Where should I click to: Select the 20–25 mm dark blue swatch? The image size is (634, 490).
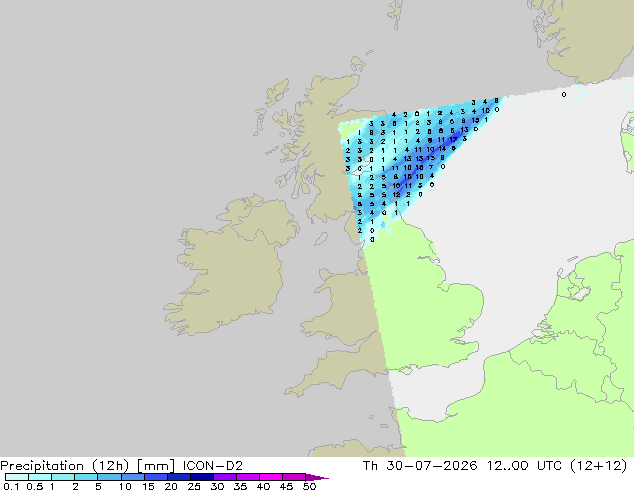pyautogui.click(x=179, y=477)
